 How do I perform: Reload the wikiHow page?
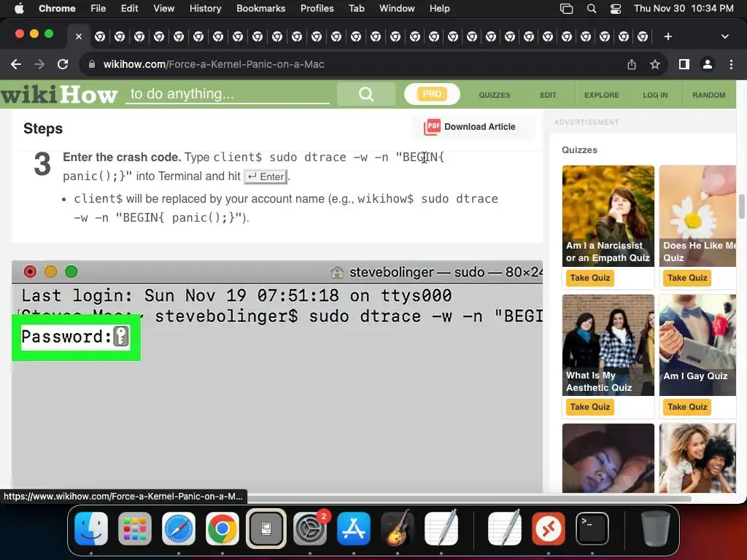click(x=63, y=64)
